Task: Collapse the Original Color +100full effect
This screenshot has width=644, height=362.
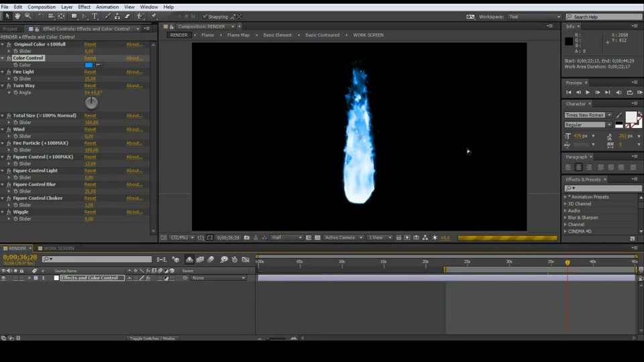Action: tap(3, 44)
